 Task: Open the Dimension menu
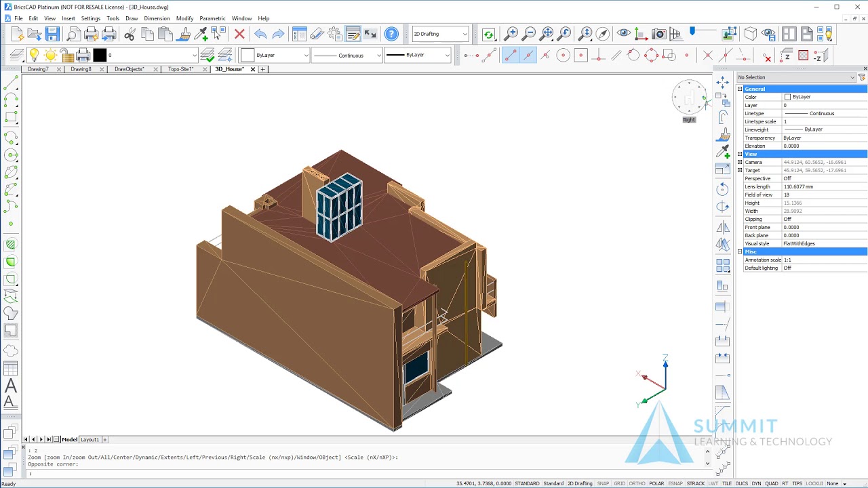[157, 18]
